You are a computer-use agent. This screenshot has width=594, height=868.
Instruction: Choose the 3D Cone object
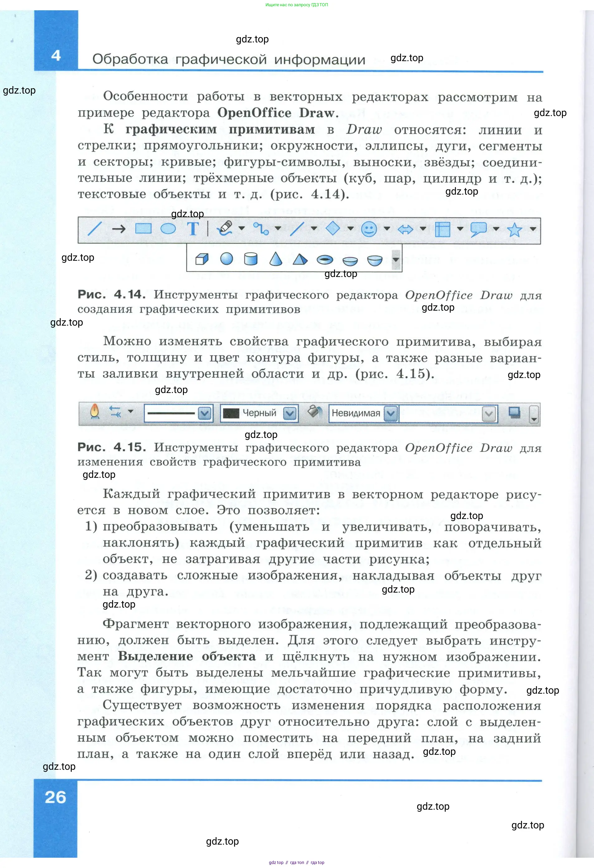(x=275, y=259)
